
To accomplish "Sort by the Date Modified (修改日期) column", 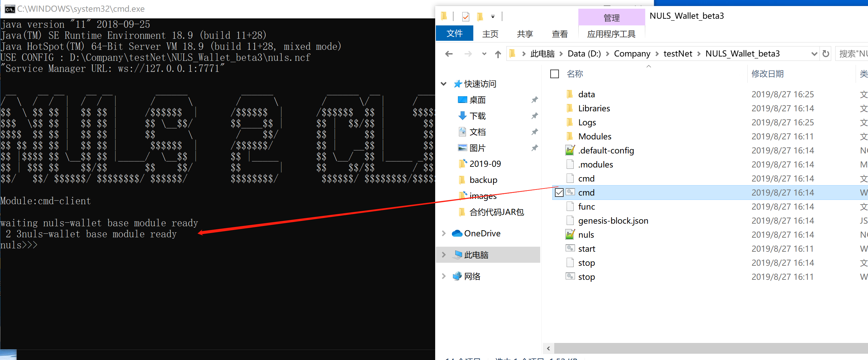I will (x=767, y=74).
